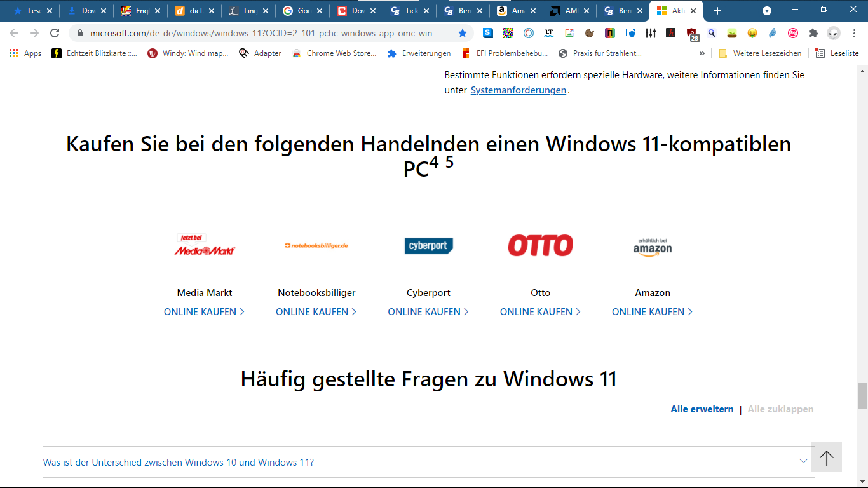Open Echtzeit Blitzkarte bookmark

(x=94, y=53)
